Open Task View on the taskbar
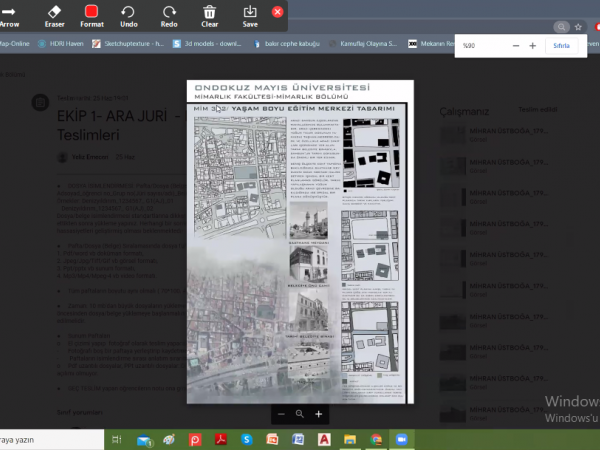The width and height of the screenshot is (600, 450). (x=117, y=440)
